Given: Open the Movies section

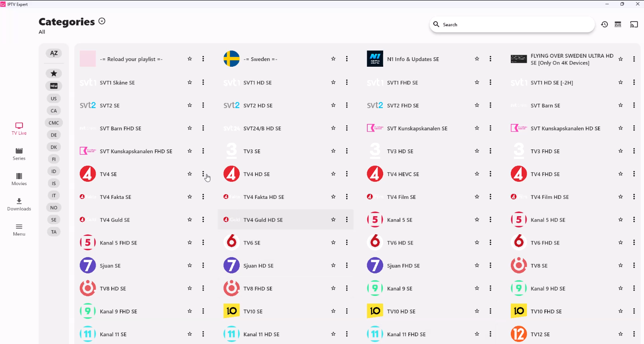Looking at the screenshot, I should 19,179.
